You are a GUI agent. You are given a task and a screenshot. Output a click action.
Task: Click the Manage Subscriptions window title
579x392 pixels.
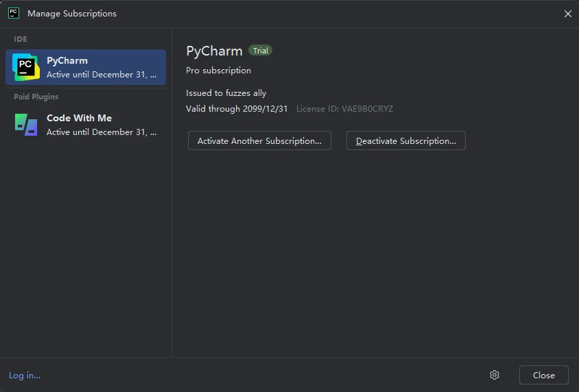[72, 14]
